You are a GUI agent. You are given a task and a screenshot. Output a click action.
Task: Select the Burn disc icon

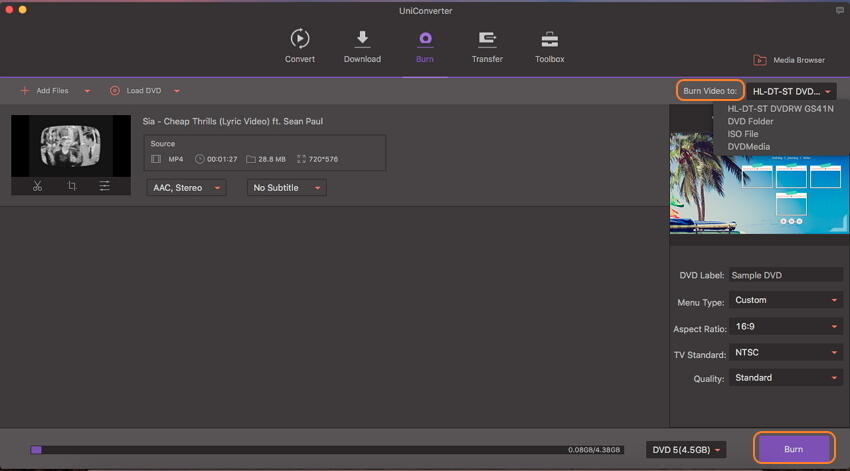pyautogui.click(x=425, y=38)
